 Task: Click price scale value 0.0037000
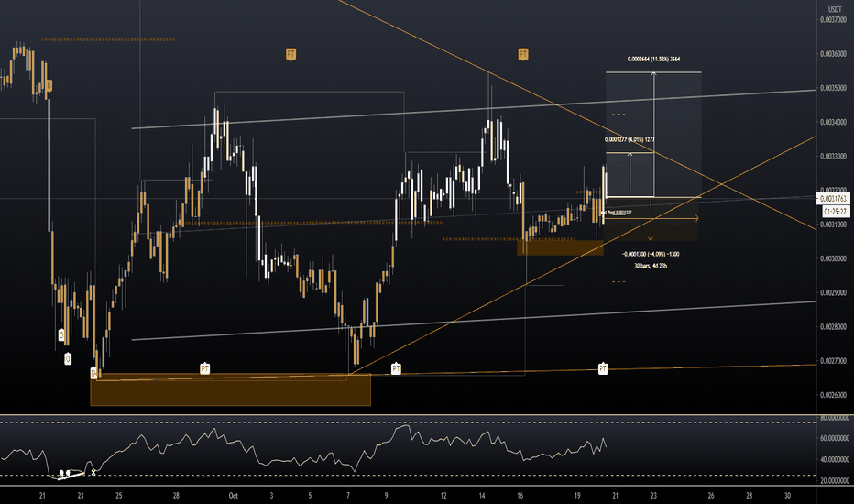(x=833, y=19)
